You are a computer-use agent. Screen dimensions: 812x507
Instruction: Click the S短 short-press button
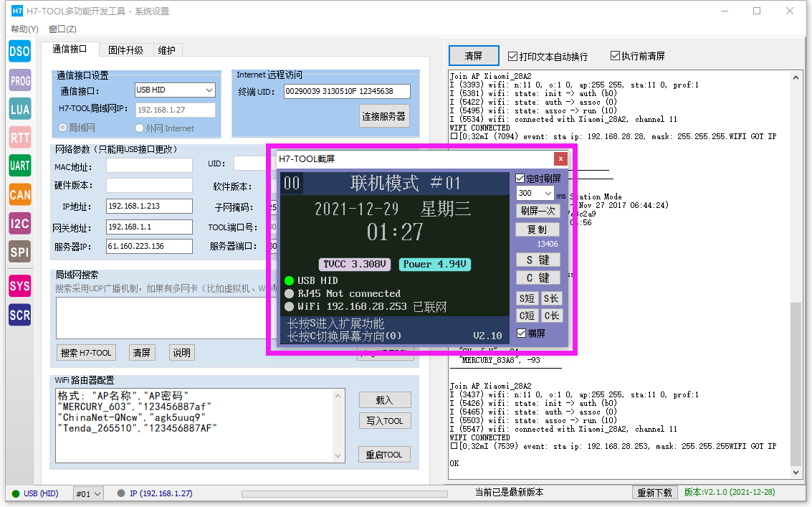(527, 298)
